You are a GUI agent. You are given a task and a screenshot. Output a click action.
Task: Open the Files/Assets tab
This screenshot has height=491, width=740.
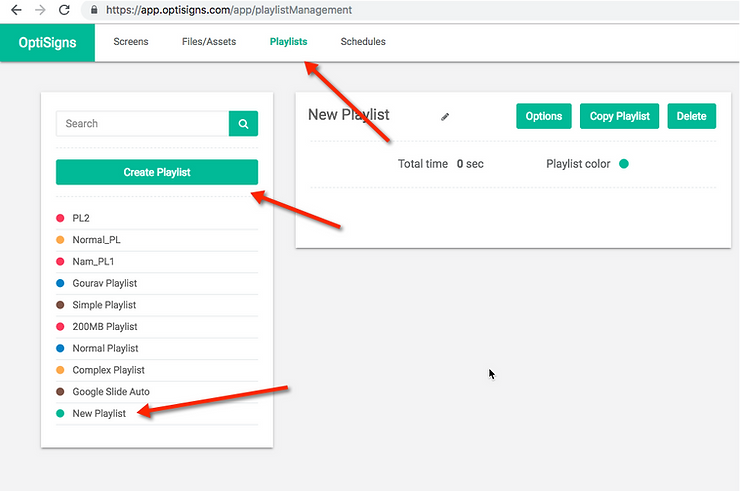coord(209,42)
